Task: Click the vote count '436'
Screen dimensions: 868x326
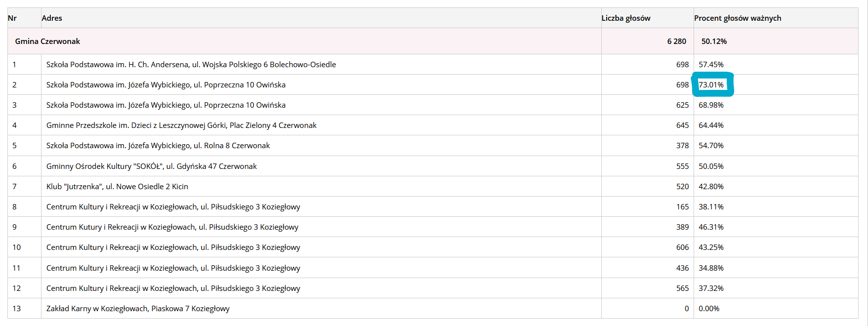Action: [682, 268]
